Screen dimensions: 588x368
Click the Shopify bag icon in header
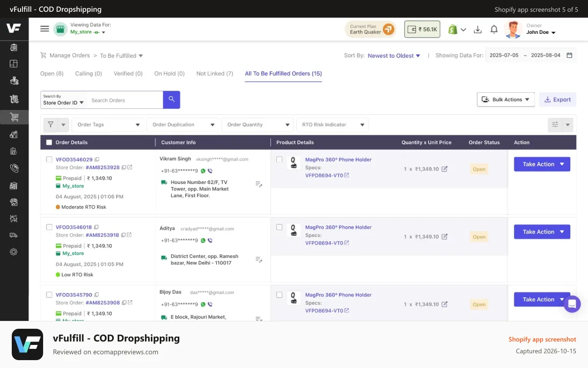click(452, 29)
